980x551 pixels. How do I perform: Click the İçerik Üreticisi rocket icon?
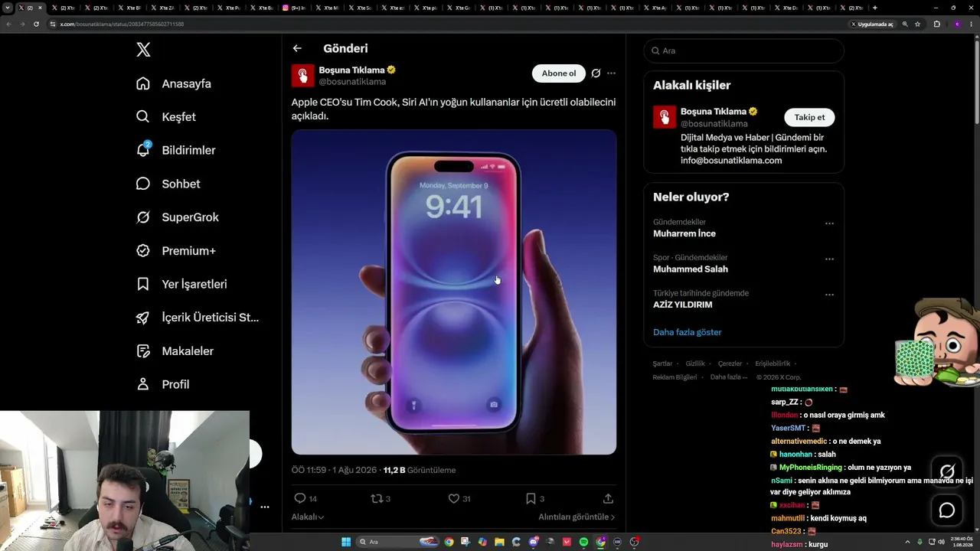143,318
